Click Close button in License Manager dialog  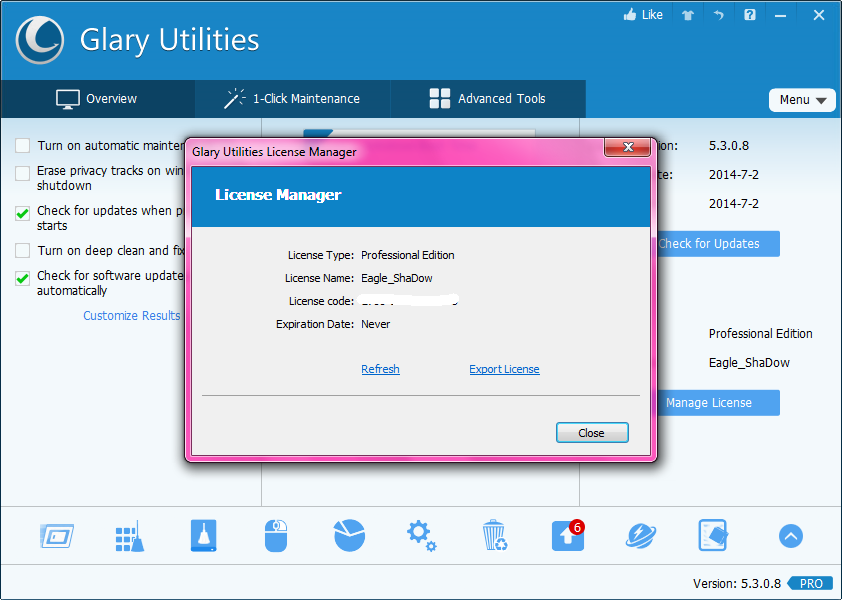[592, 432]
